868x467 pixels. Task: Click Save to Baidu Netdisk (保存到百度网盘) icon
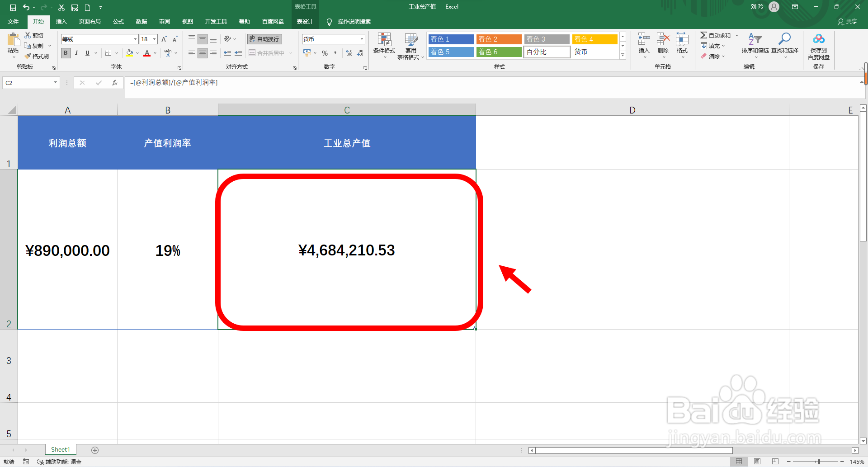click(819, 39)
